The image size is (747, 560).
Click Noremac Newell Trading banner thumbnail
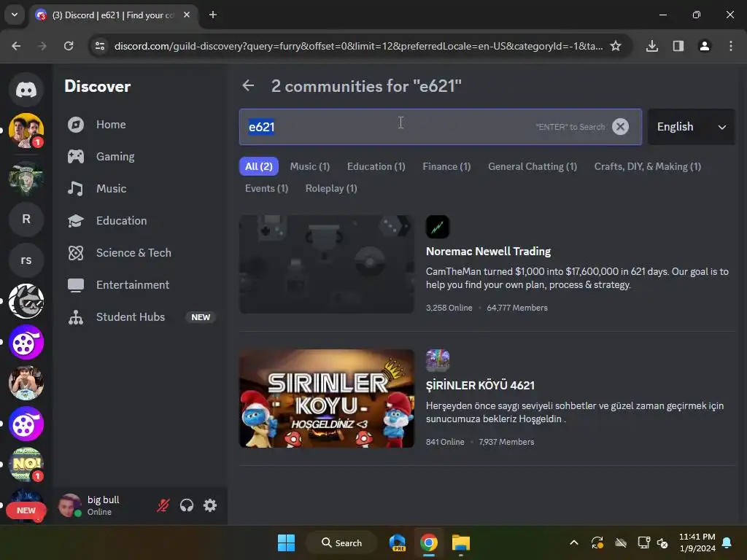(x=326, y=264)
